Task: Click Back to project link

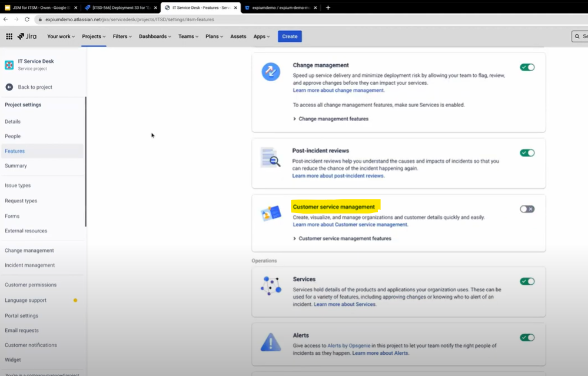Action: [x=35, y=87]
